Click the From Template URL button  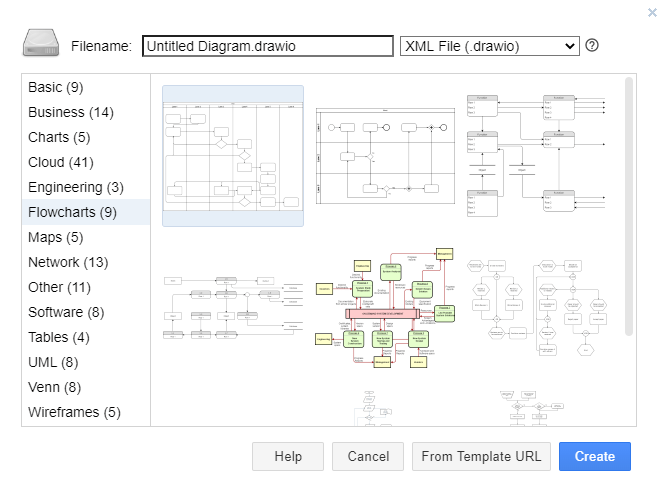[481, 456]
